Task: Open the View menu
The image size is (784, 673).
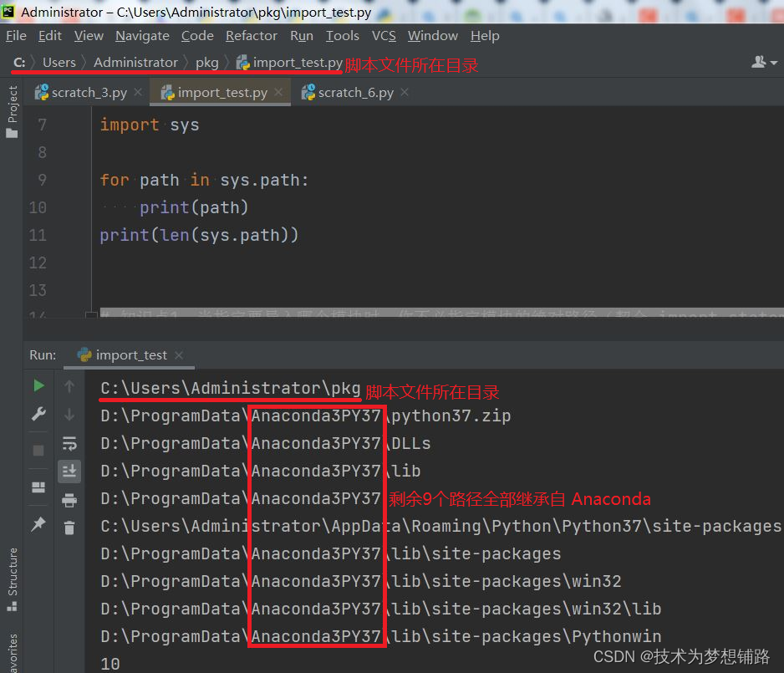Action: (89, 36)
